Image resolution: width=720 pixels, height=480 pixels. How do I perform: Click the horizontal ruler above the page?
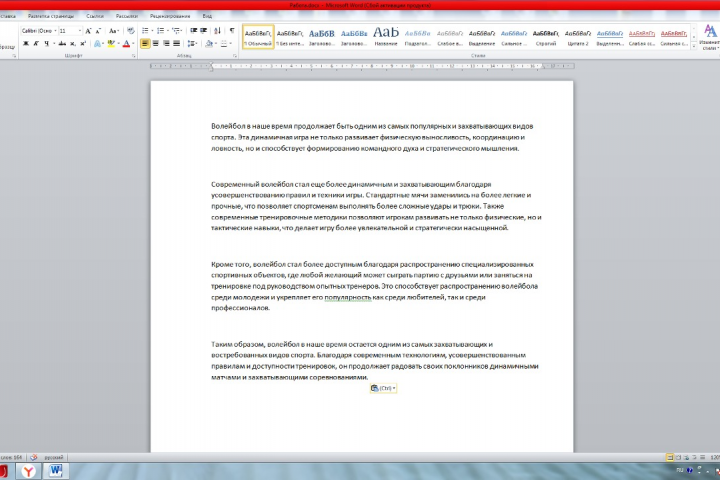(x=362, y=66)
